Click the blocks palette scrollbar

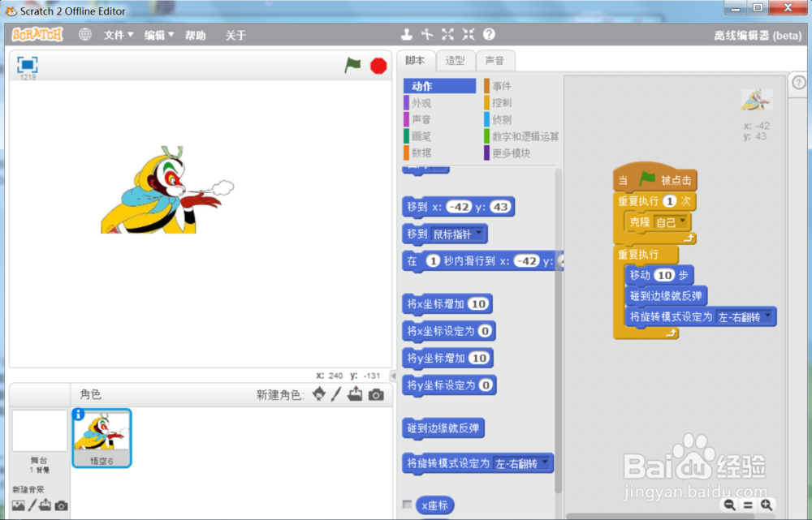click(x=559, y=331)
